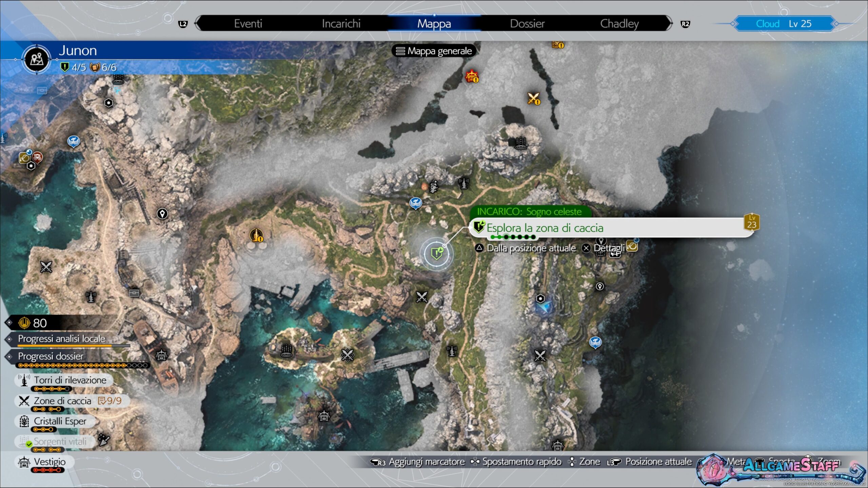
Task: Click the vestige icon beside the wrecked ship
Action: [161, 355]
